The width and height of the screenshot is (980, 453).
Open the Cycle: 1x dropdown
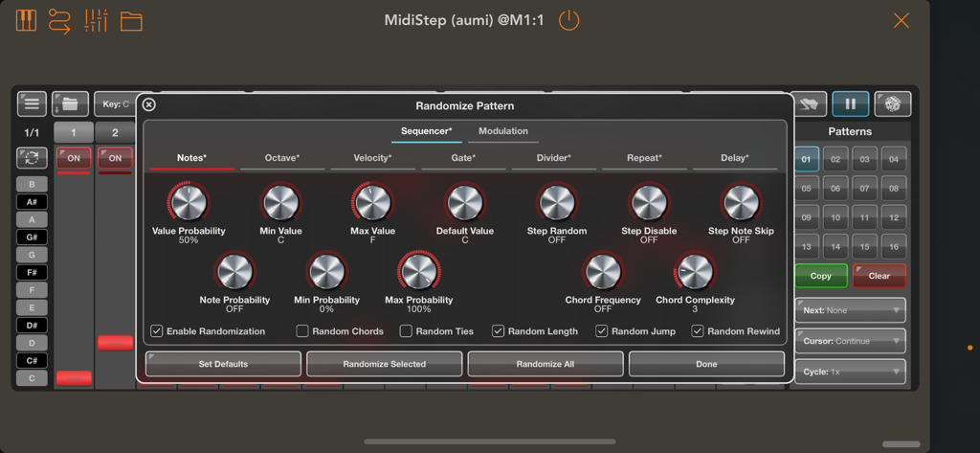(850, 372)
